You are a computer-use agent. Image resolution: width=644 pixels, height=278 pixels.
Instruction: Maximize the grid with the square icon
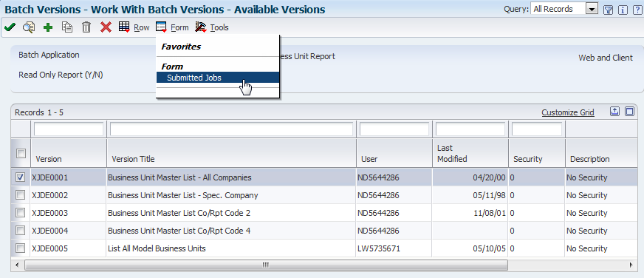629,112
